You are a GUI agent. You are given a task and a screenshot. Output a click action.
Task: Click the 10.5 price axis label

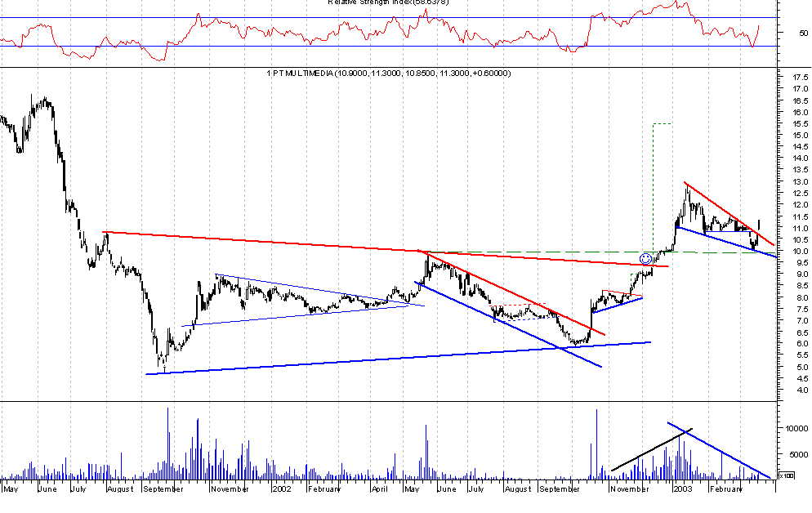pyautogui.click(x=801, y=239)
